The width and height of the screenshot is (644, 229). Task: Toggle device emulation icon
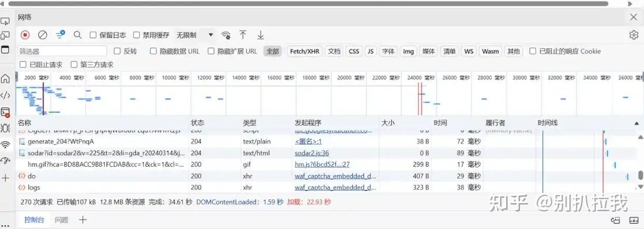point(5,35)
